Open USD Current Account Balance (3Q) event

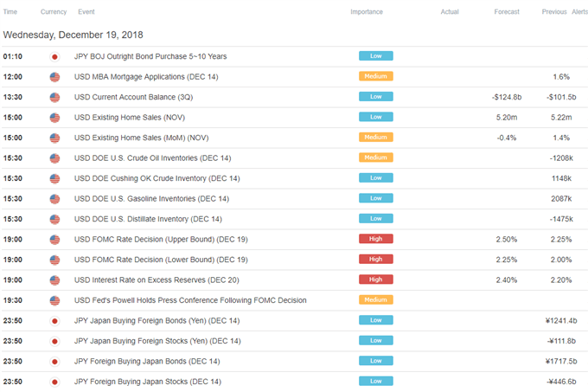133,97
